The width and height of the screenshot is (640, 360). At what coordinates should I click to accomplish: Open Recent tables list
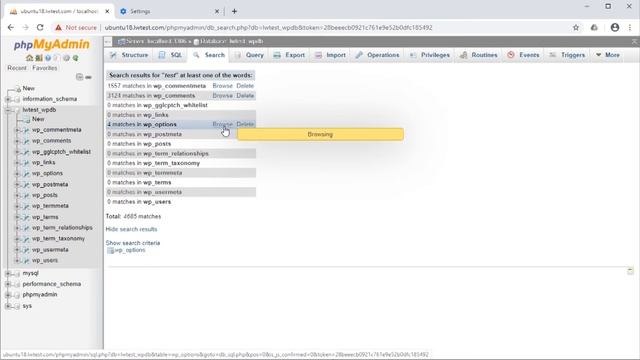tap(17, 68)
